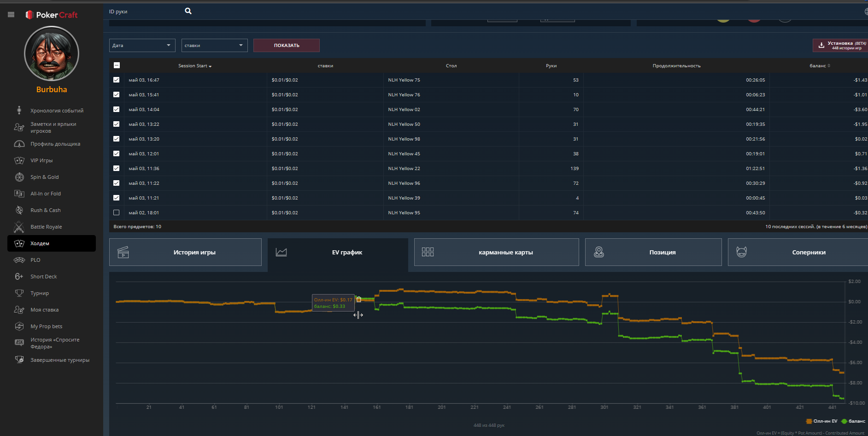Switch to Соперники tab
The image size is (868, 436).
coord(798,252)
